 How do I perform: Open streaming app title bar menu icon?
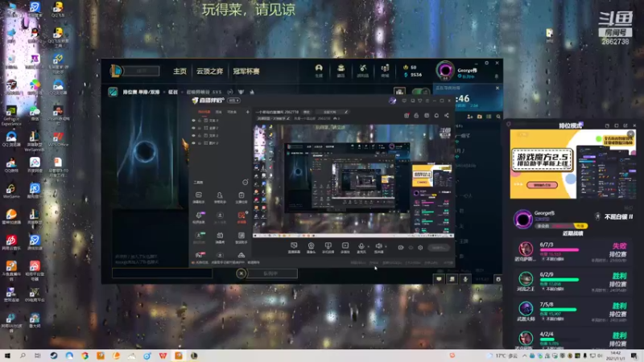[427, 101]
